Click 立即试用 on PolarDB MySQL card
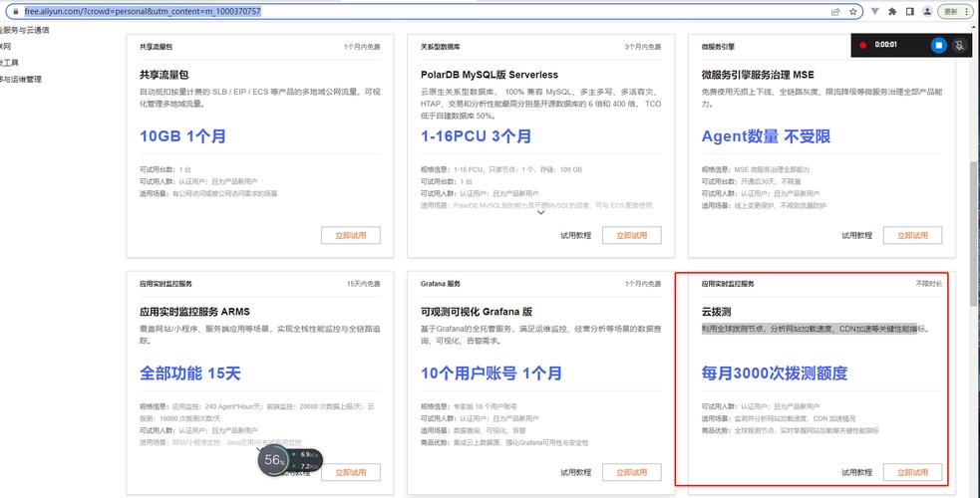This screenshot has height=498, width=980. [632, 235]
